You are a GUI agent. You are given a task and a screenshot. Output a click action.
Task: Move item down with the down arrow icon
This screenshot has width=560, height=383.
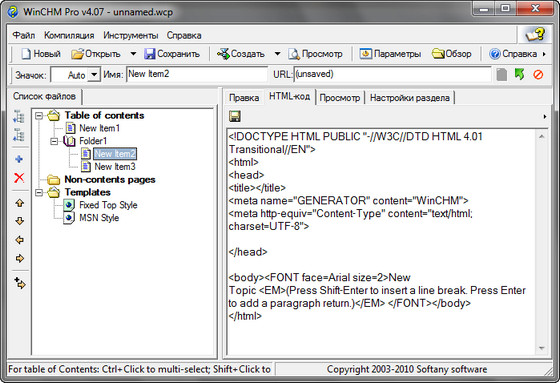[20, 221]
